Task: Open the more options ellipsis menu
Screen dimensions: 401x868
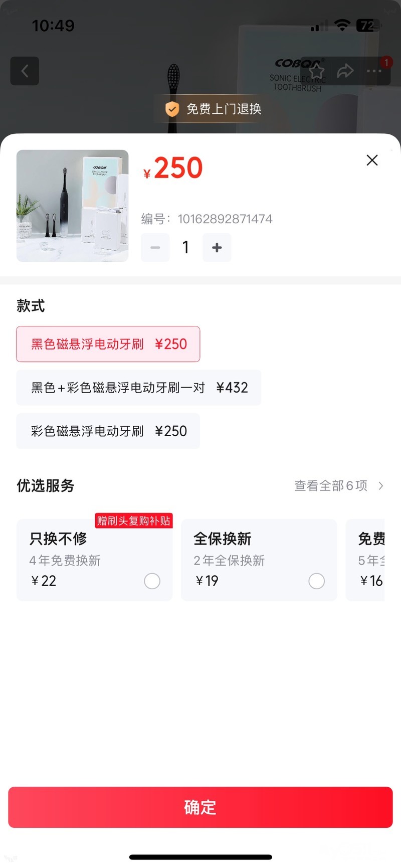Action: click(x=374, y=71)
